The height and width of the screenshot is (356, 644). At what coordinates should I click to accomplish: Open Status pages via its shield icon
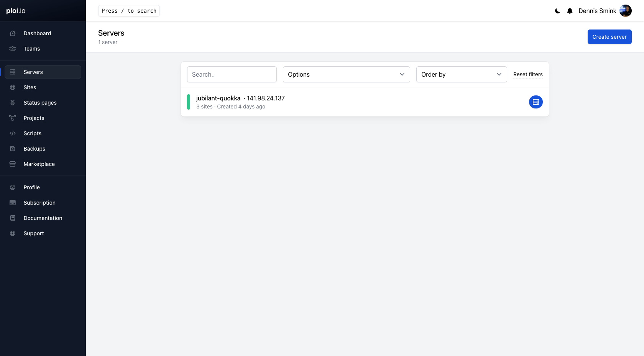point(13,102)
